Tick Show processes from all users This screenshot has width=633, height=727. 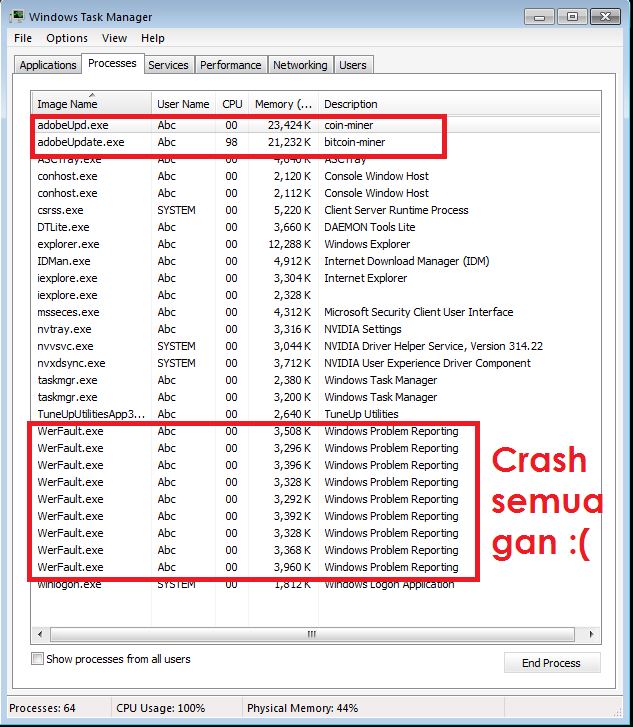[37, 658]
